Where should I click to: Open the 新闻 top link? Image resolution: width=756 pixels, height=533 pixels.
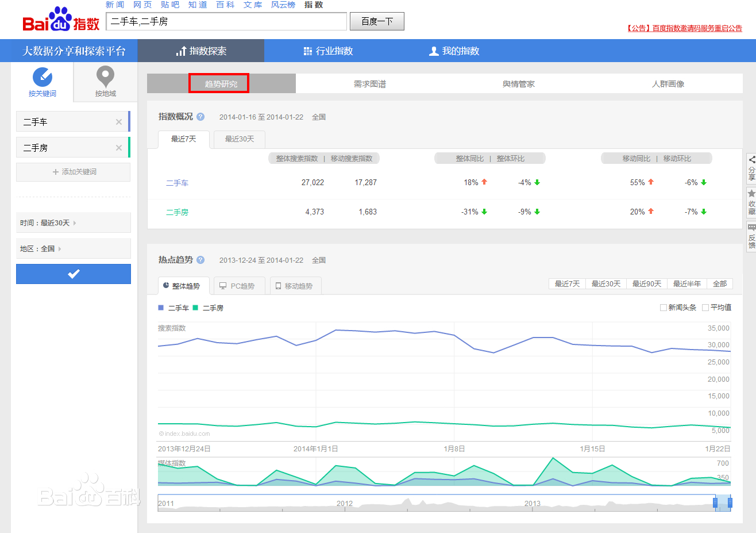coord(115,5)
